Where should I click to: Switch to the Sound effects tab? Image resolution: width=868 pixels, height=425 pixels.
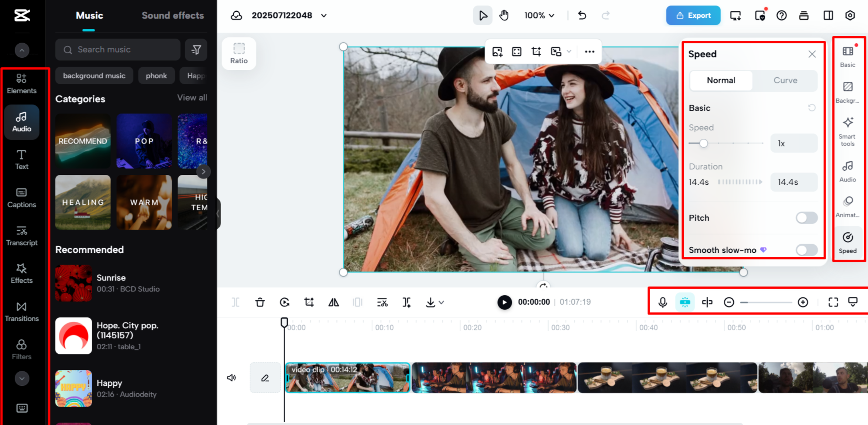(x=172, y=16)
